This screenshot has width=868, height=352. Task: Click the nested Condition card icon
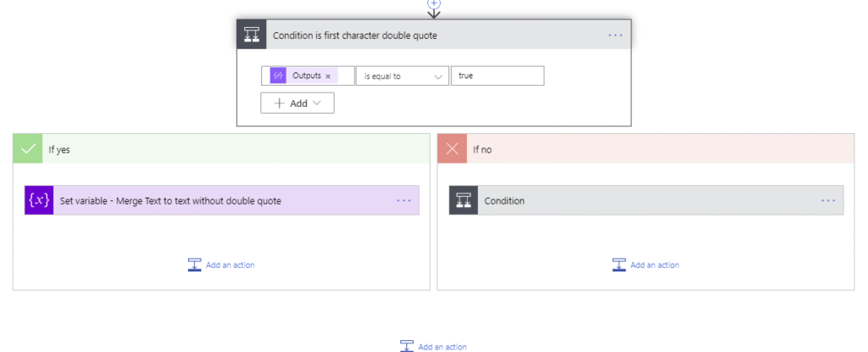coord(464,201)
